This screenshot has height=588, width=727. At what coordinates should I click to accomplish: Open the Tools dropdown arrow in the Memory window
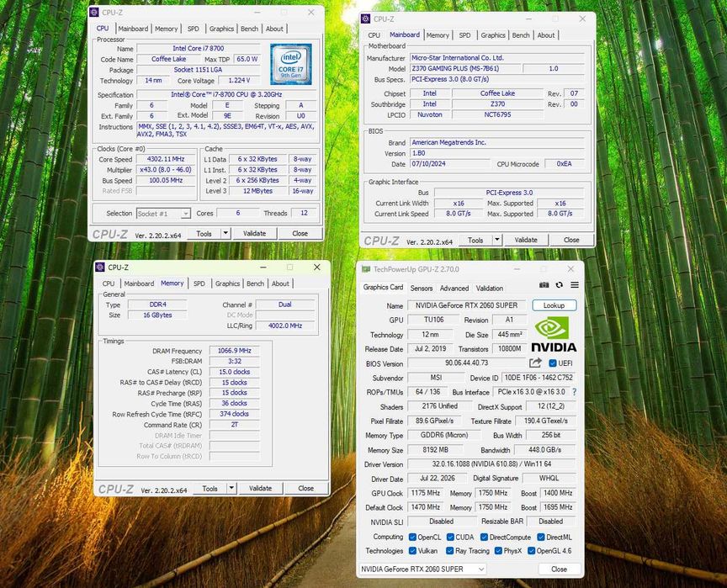pyautogui.click(x=231, y=488)
